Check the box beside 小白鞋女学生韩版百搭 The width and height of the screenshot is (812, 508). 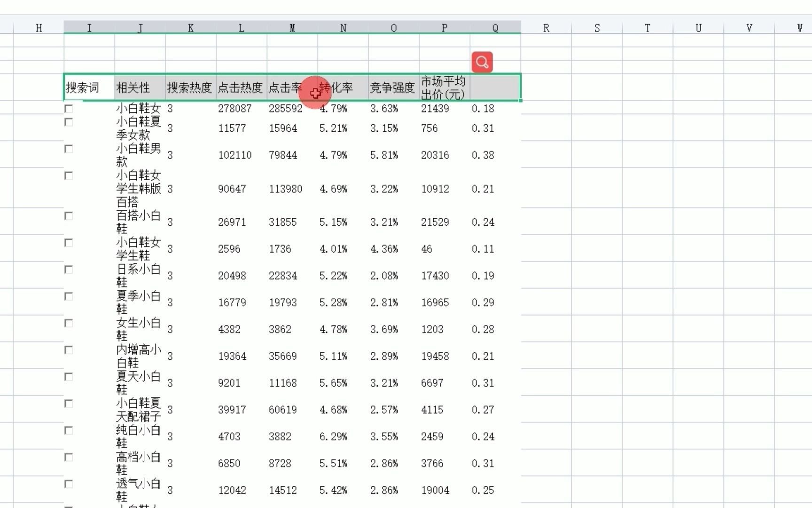[x=69, y=175]
